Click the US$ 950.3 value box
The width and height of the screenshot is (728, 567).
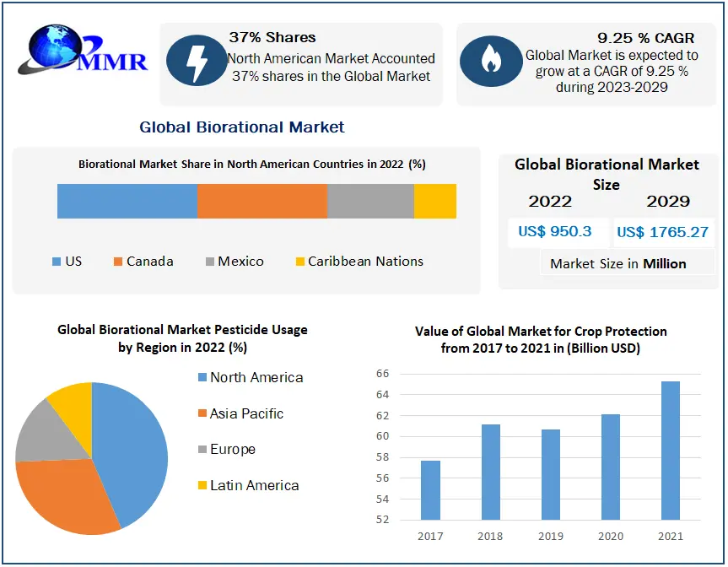coord(553,231)
